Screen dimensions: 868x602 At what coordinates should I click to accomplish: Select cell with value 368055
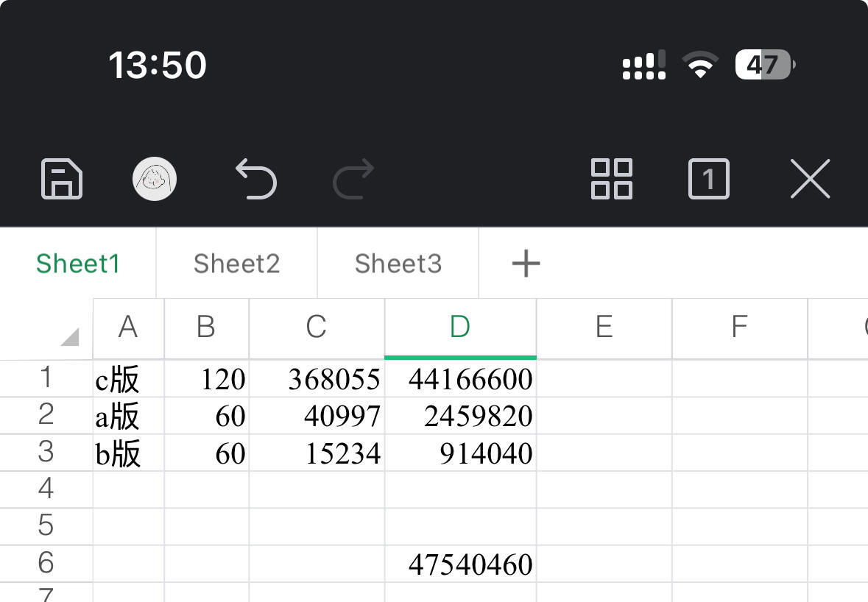pyautogui.click(x=317, y=378)
